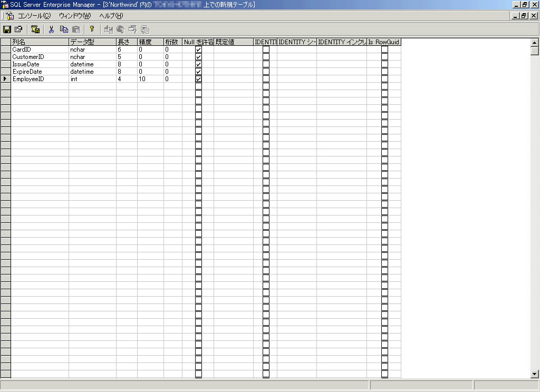Click the Null を許容 column header

pyautogui.click(x=198, y=42)
